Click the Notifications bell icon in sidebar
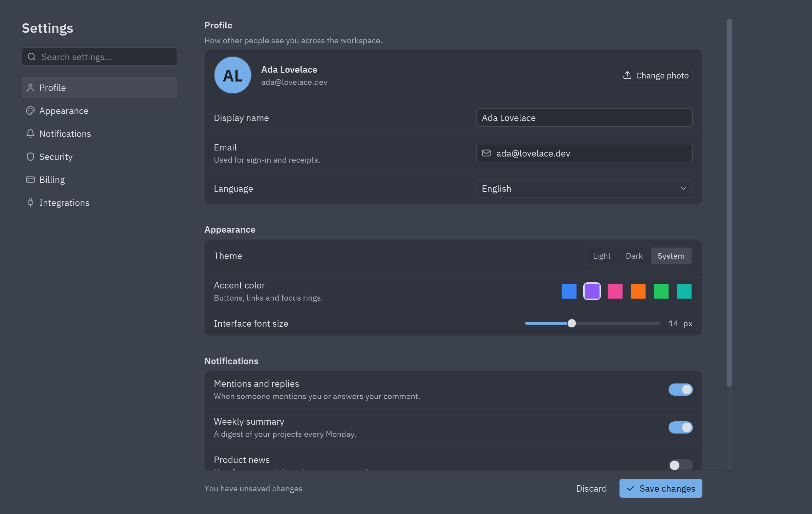The image size is (812, 514). click(x=30, y=134)
